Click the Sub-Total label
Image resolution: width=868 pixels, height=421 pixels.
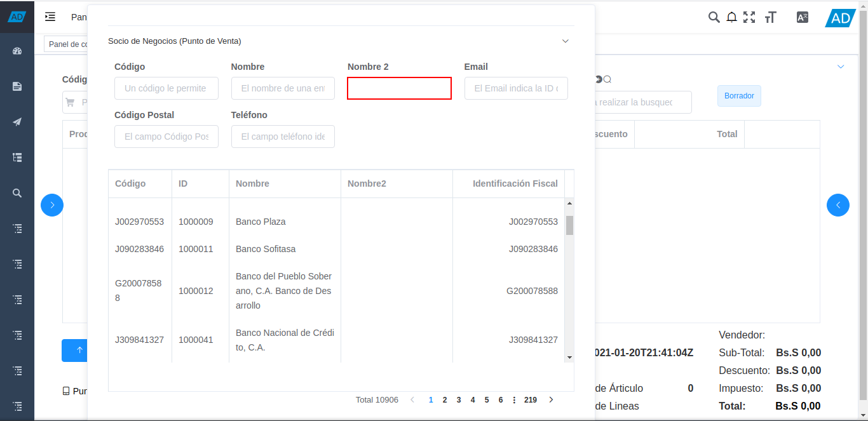click(x=742, y=352)
